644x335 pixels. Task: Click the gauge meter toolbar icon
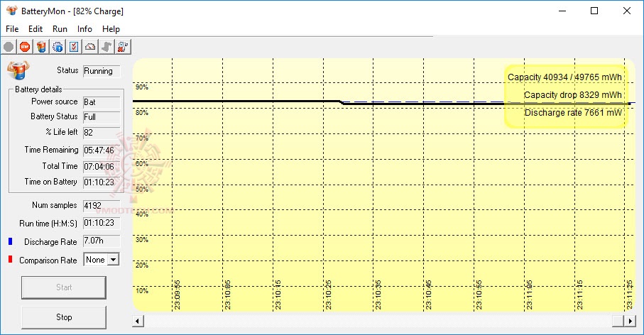coord(90,47)
